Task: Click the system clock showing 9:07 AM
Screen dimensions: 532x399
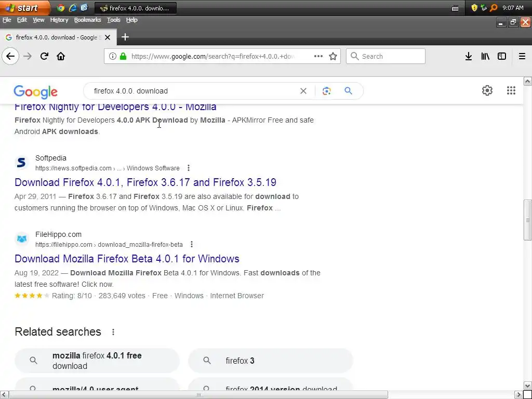Action: pyautogui.click(x=513, y=8)
